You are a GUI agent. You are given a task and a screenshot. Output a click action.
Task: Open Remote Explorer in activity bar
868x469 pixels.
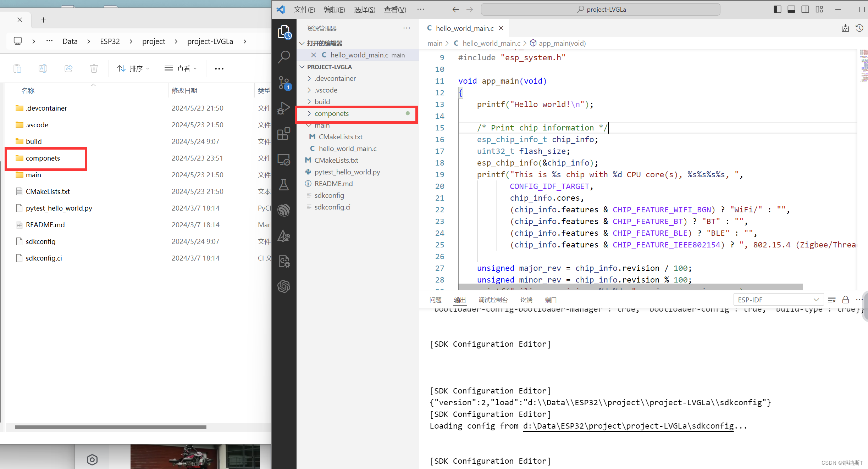click(x=284, y=160)
